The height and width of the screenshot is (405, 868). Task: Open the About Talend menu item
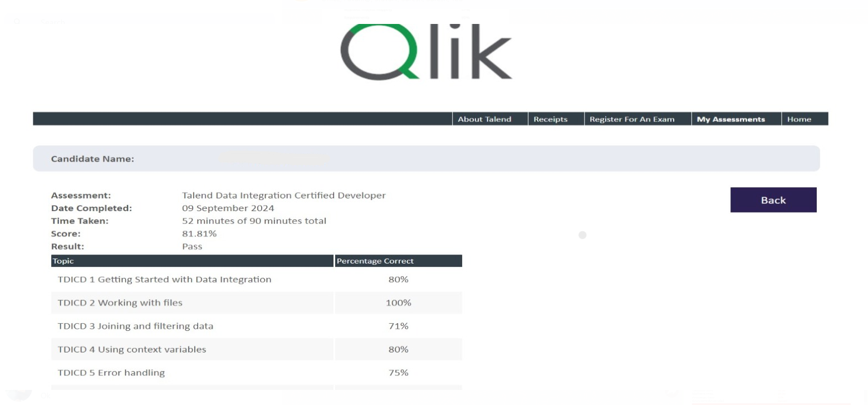(484, 119)
